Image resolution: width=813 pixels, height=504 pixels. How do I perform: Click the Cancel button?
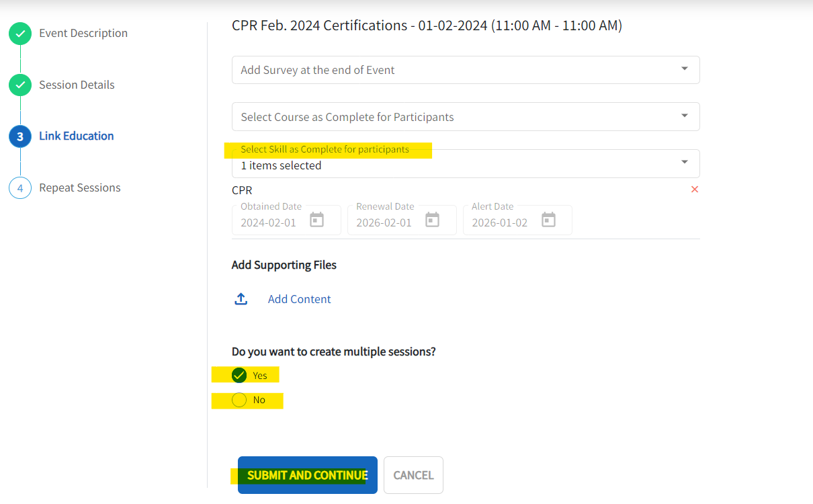point(413,474)
